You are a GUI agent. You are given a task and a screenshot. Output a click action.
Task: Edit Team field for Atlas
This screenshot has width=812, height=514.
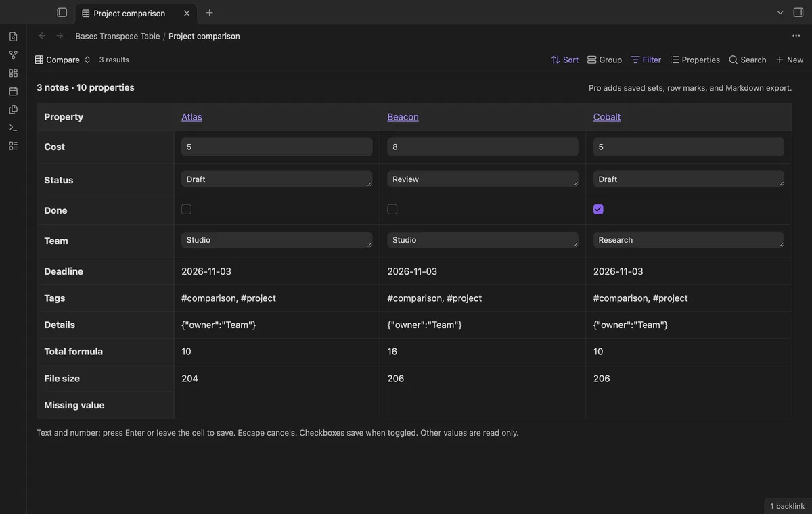tap(277, 240)
